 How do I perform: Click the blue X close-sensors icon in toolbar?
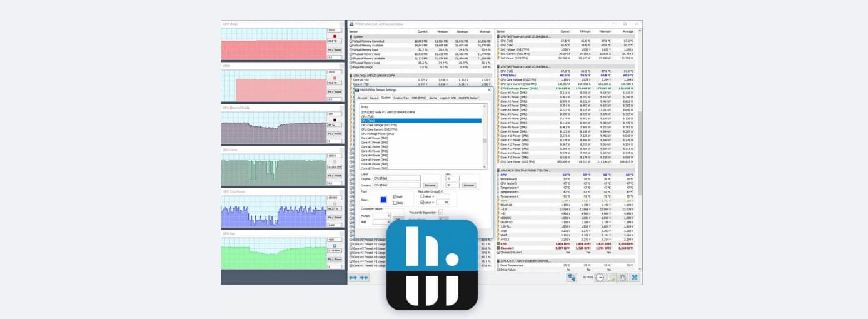(635, 277)
